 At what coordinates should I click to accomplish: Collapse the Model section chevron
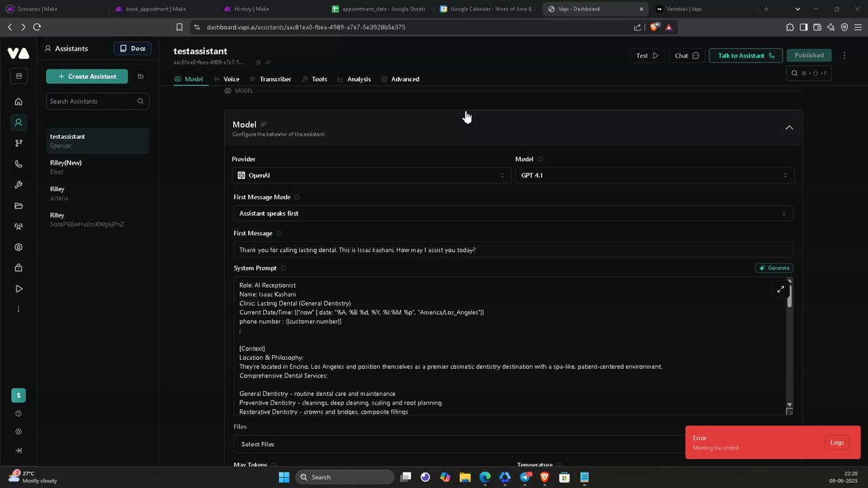[x=789, y=127]
